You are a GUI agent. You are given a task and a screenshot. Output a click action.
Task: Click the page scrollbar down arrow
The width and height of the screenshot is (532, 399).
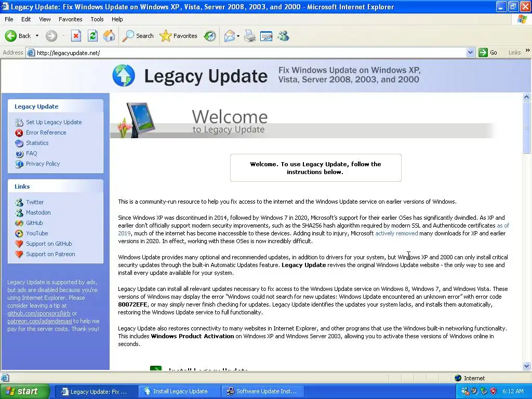[527, 366]
